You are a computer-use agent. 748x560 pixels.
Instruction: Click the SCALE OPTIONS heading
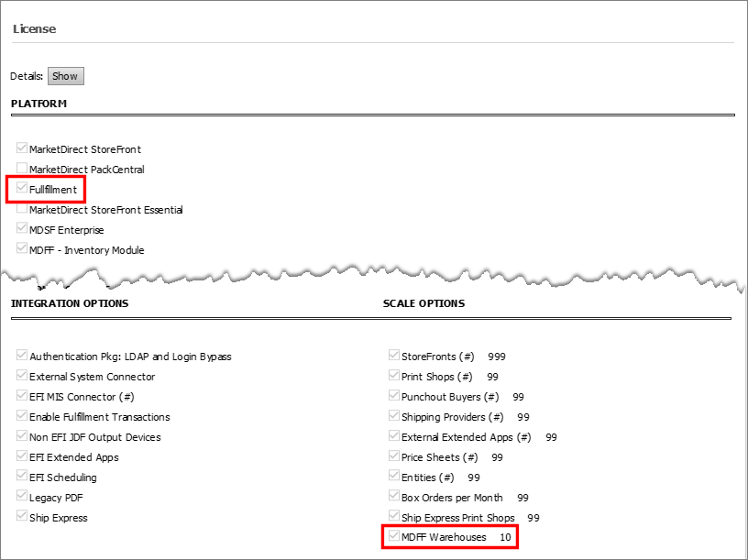(423, 304)
